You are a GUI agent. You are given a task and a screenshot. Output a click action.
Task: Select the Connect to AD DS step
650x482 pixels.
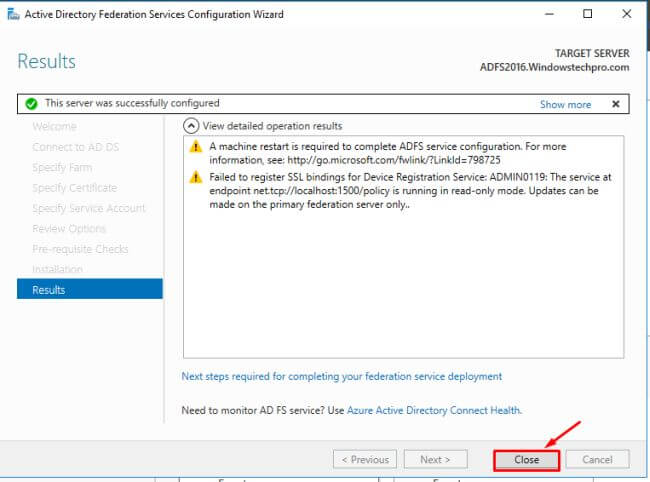[75, 147]
